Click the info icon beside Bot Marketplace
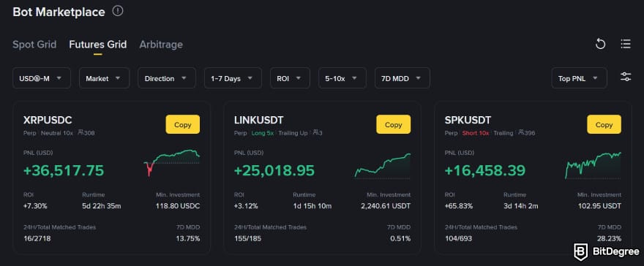Image resolution: width=644 pixels, height=266 pixels. [118, 11]
